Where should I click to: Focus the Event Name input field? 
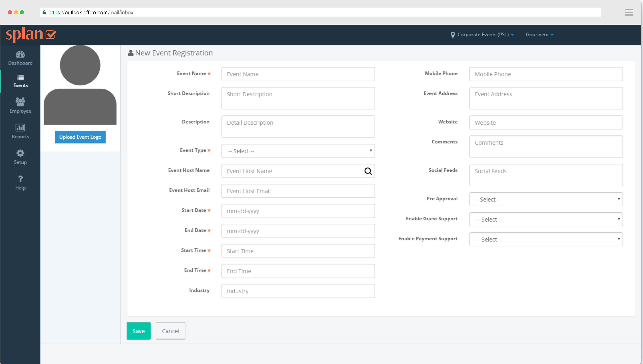pos(298,74)
